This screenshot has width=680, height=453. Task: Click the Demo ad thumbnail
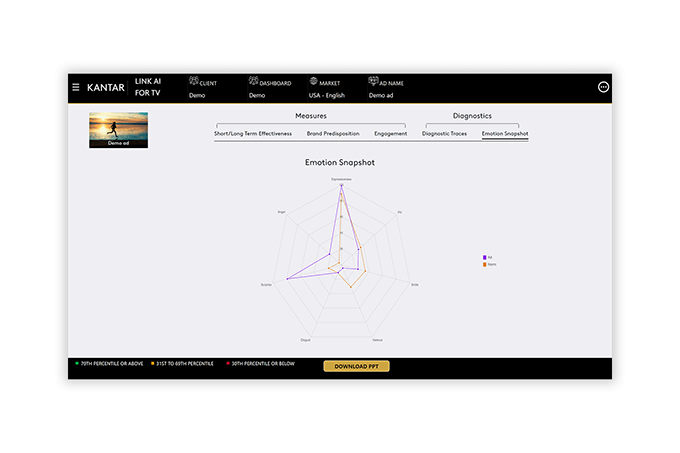(x=119, y=129)
